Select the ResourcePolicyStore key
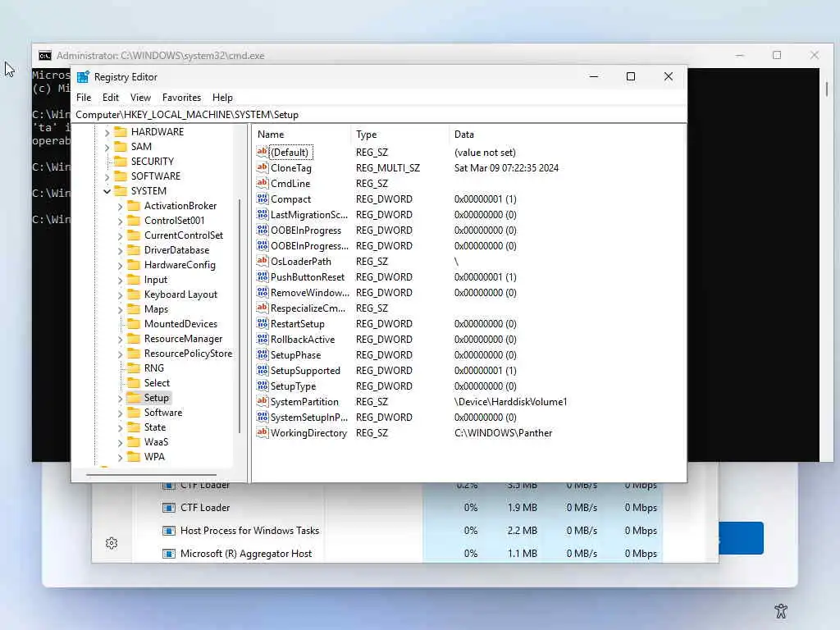The height and width of the screenshot is (630, 840). [188, 354]
